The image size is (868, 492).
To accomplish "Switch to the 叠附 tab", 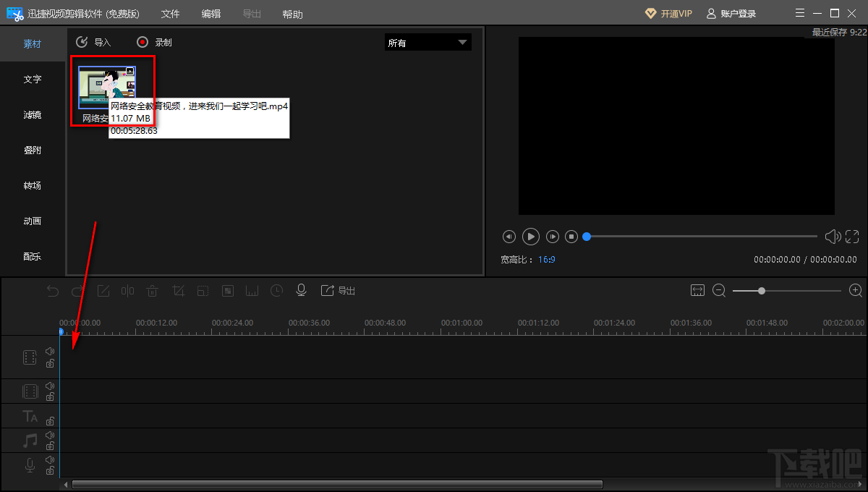I will pyautogui.click(x=33, y=150).
